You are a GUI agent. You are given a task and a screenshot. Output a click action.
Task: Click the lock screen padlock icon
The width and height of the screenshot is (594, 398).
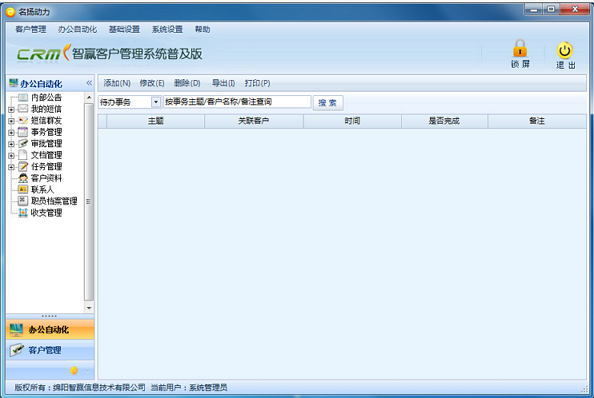[520, 48]
